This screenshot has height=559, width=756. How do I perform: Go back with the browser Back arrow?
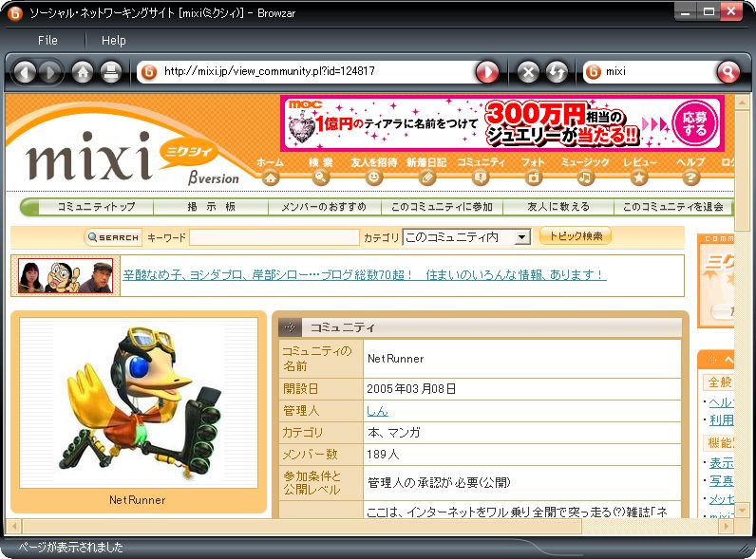tap(25, 73)
